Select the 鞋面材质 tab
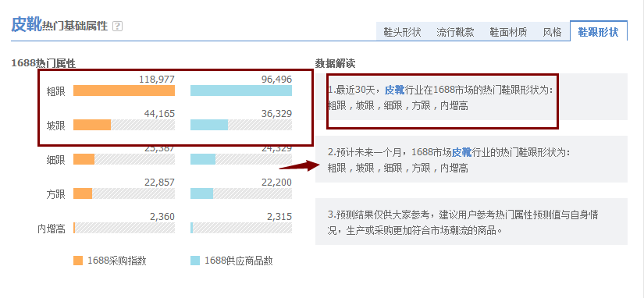 (508, 32)
